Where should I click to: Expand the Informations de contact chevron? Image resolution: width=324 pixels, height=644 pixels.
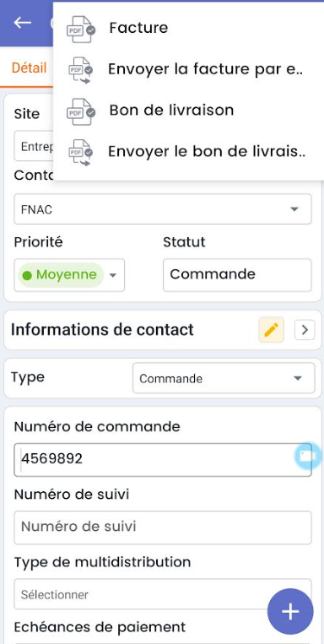(305, 330)
